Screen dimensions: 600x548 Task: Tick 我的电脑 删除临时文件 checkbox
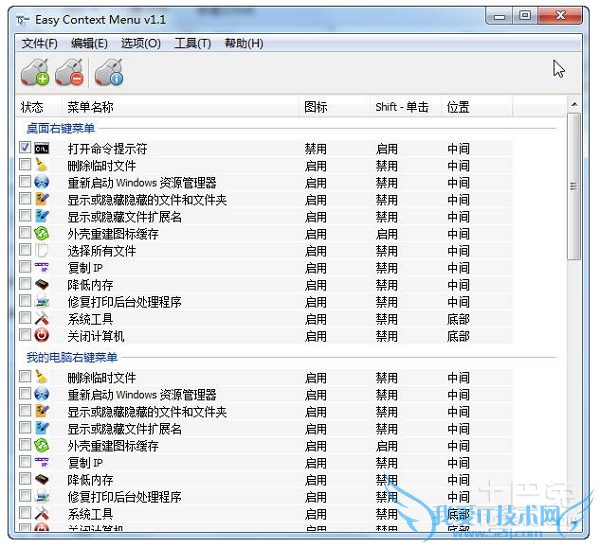[25, 376]
